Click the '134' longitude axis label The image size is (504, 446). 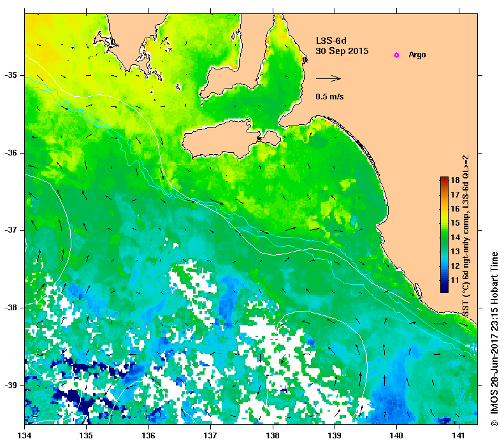click(x=24, y=436)
